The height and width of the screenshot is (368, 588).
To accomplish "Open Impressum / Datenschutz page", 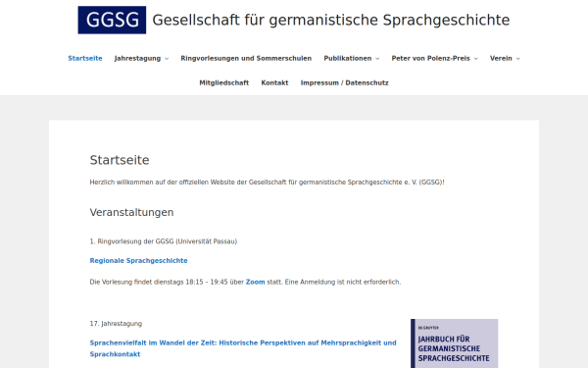I will pyautogui.click(x=344, y=82).
